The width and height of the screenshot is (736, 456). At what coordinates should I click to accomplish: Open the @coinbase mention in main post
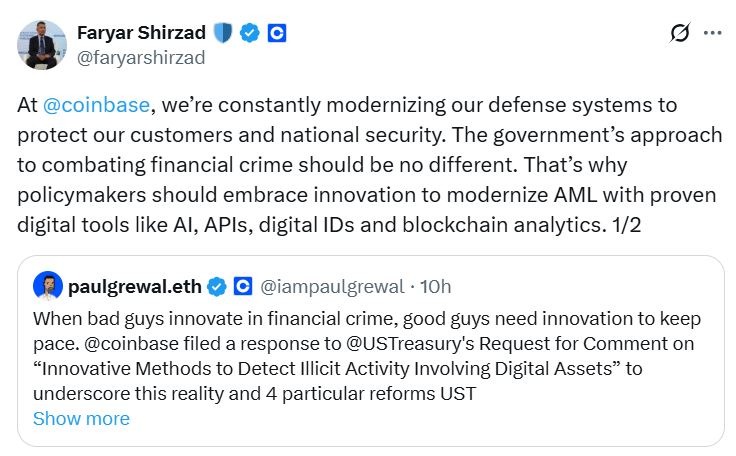(95, 105)
